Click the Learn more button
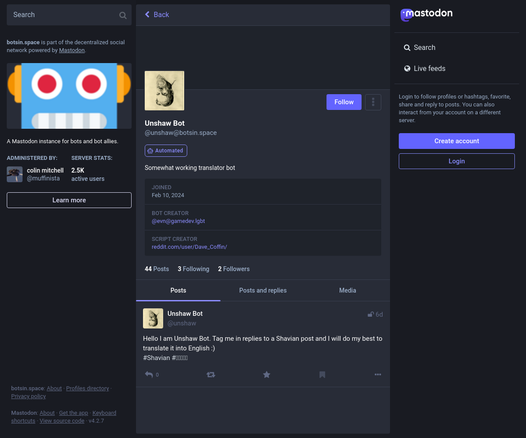The width and height of the screenshot is (526, 438). pos(69,200)
